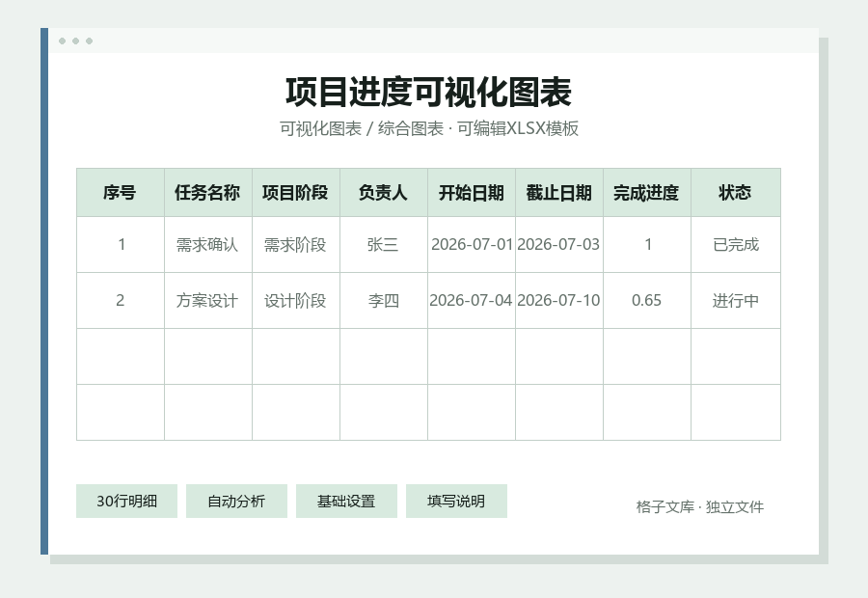Select deadline 2026-07-03 cell
The image size is (868, 598).
pyautogui.click(x=559, y=244)
